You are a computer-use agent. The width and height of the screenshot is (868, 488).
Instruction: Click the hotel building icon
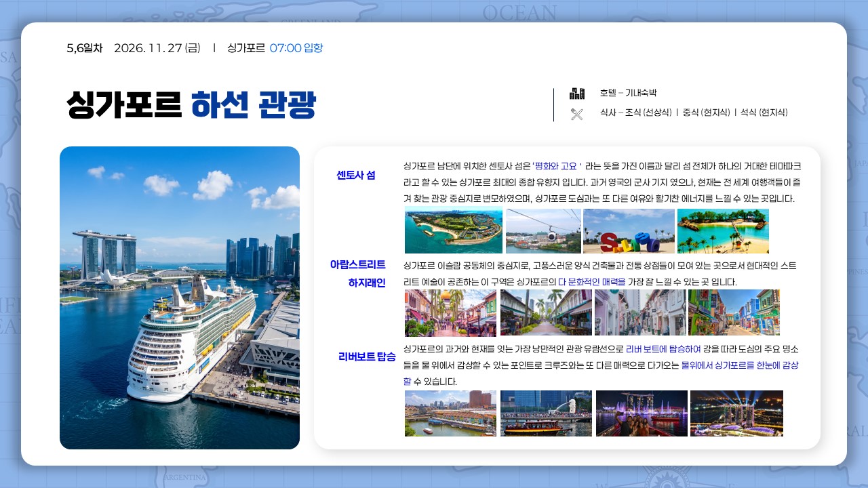pyautogui.click(x=577, y=94)
